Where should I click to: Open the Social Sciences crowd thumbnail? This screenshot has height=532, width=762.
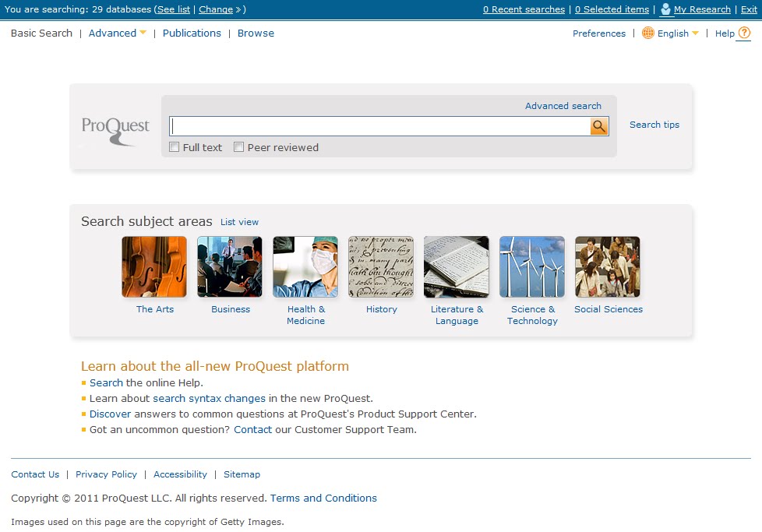[608, 266]
